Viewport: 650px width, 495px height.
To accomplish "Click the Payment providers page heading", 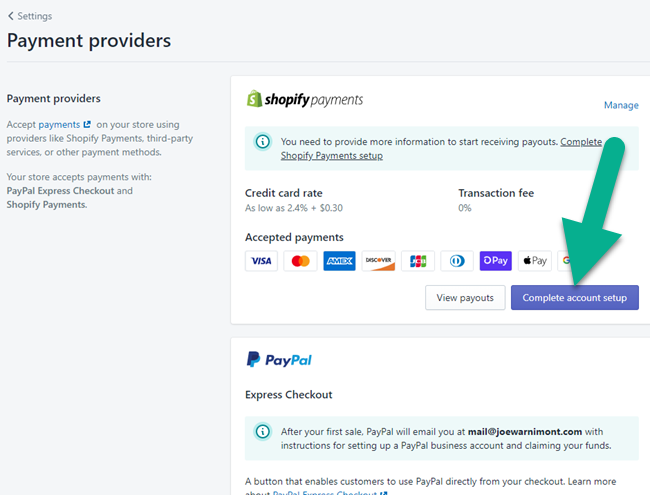I will tap(89, 41).
